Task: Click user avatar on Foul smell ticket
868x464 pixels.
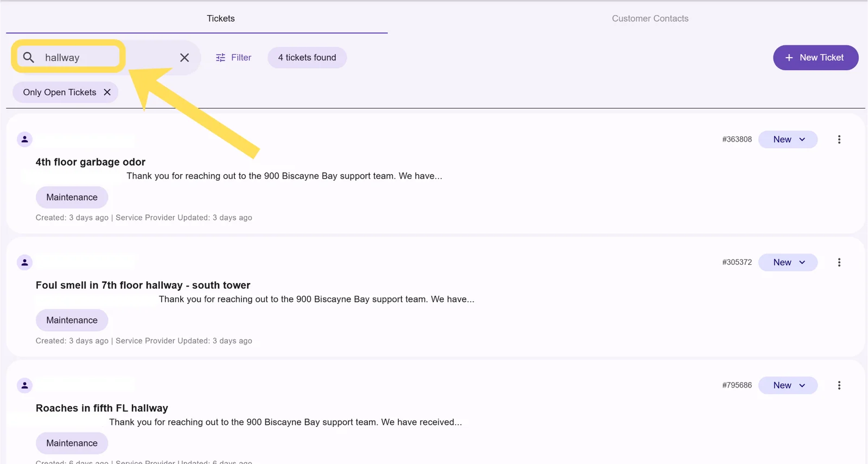Action: (x=24, y=262)
